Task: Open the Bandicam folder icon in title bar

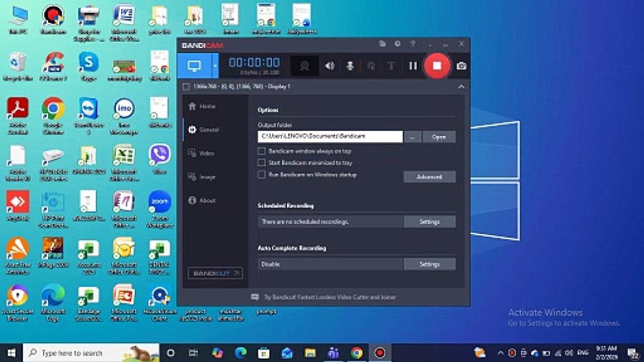Action: click(x=382, y=44)
